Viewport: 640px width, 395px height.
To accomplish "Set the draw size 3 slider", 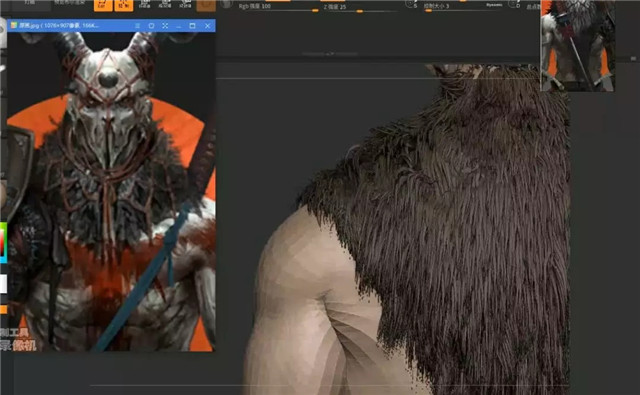I will (462, 7).
